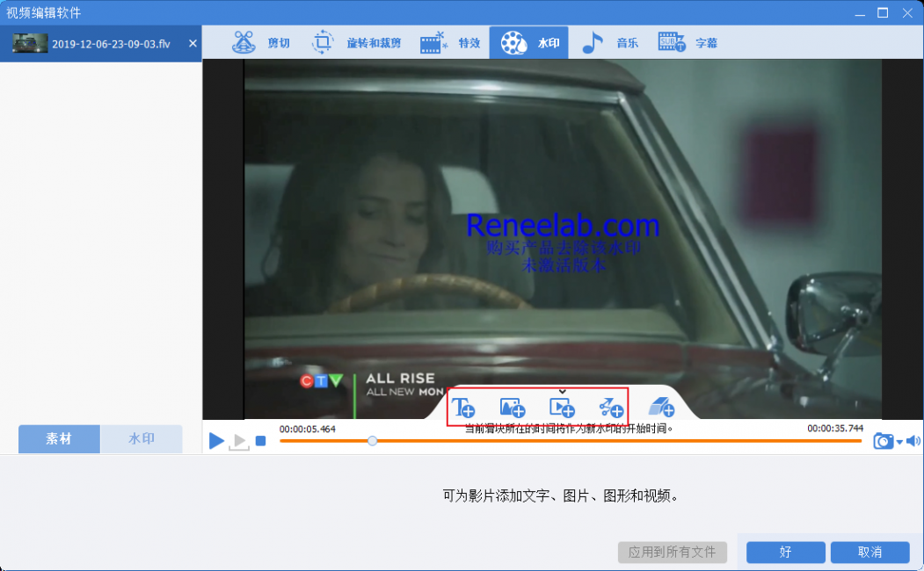Image resolution: width=924 pixels, height=571 pixels.
Task: Open the snapshot dropdown arrow
Action: 899,442
